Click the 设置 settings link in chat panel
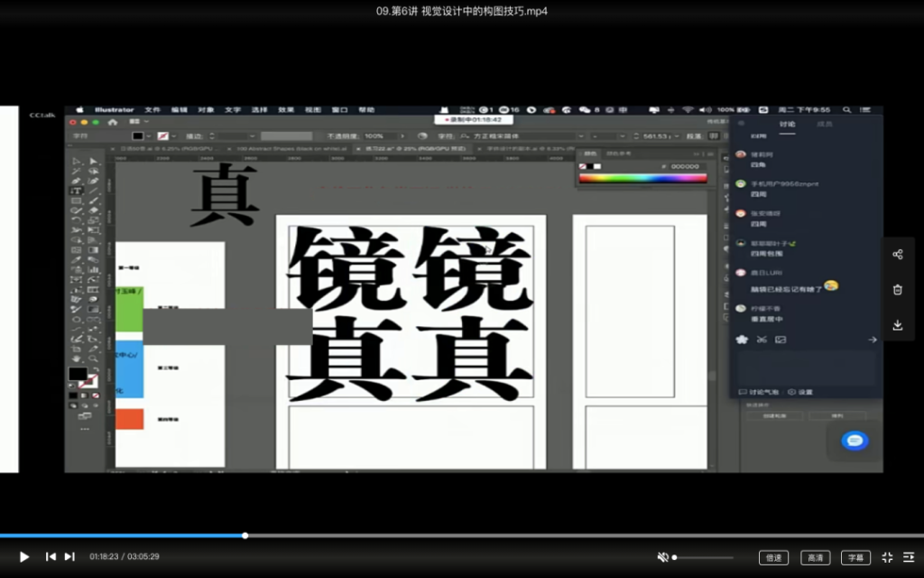Viewport: 924px width, 578px height. [x=806, y=391]
